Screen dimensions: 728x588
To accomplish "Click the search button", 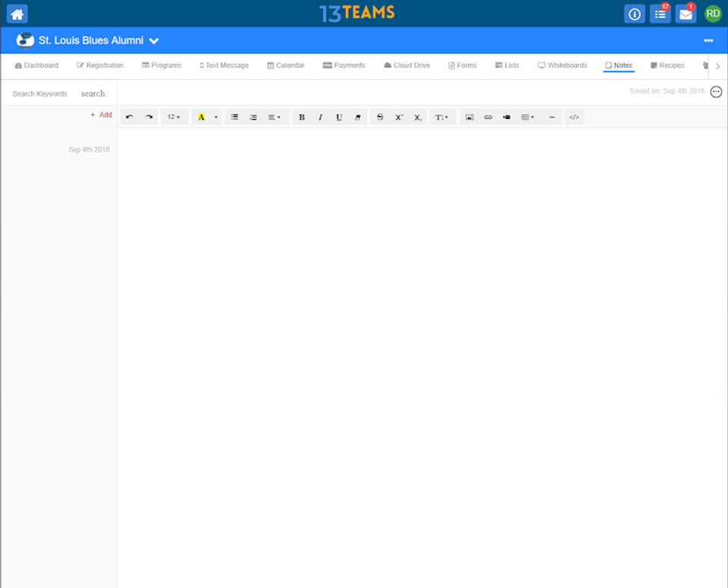I will point(93,94).
